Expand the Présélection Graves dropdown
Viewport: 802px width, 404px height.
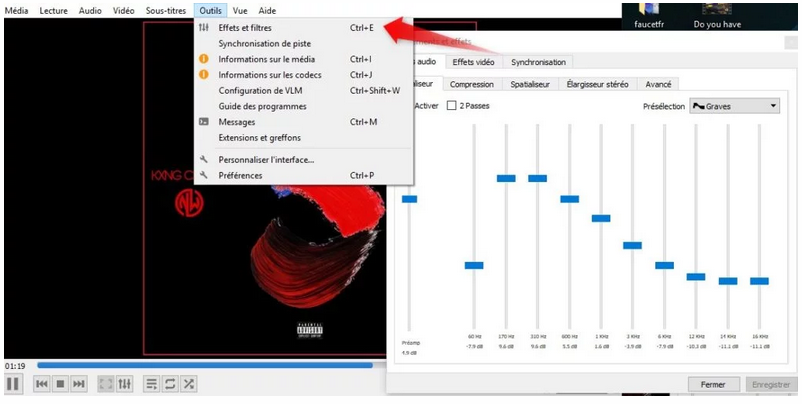coord(734,106)
